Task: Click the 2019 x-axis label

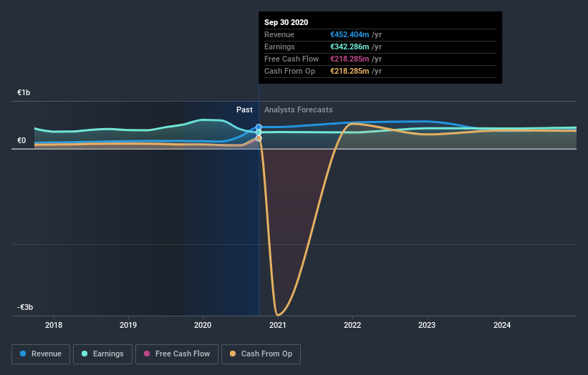Action: 128,325
